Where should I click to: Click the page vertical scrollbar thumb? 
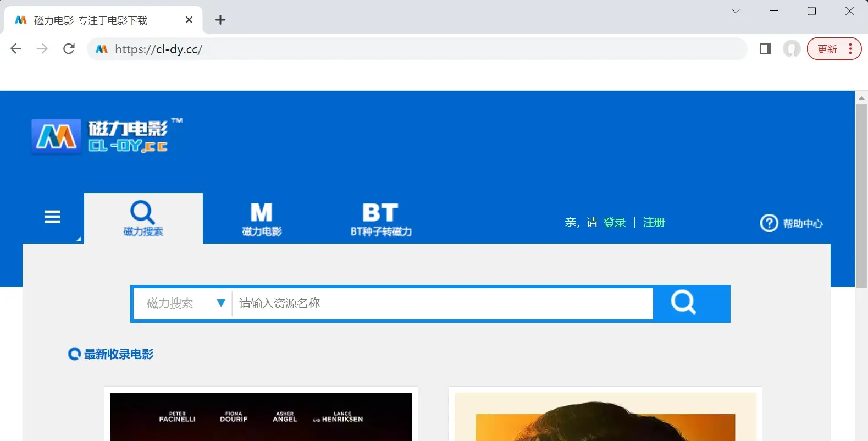pos(861,196)
